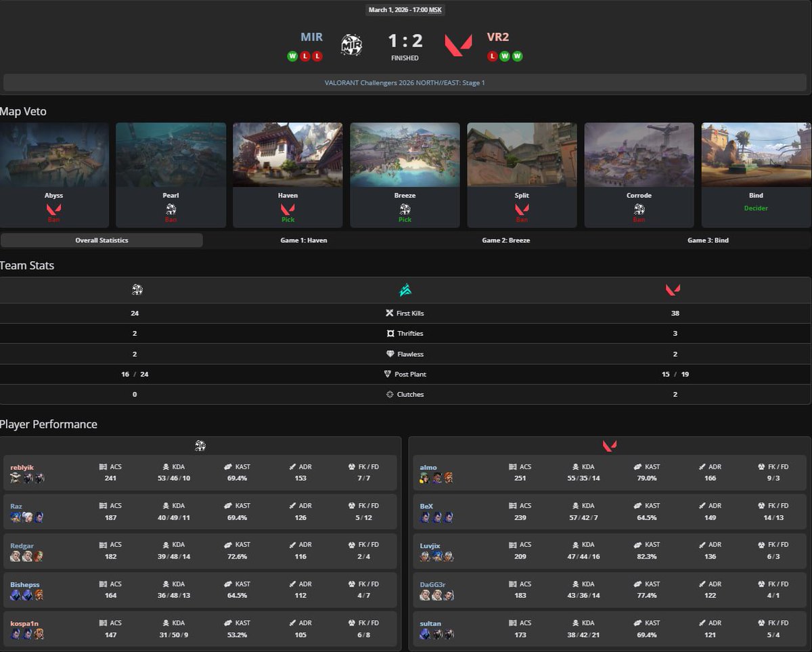Click the VR2 logo under Abyss ban

pos(53,209)
